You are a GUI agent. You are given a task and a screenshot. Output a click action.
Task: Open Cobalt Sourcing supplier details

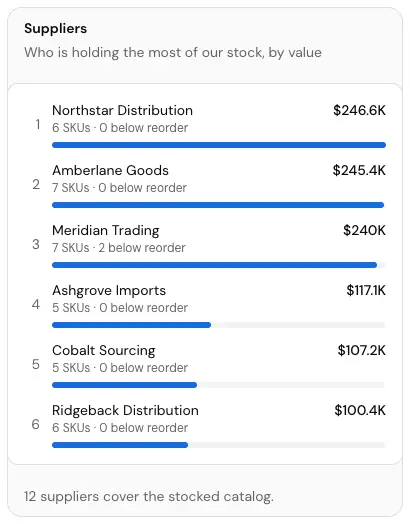pyautogui.click(x=205, y=365)
